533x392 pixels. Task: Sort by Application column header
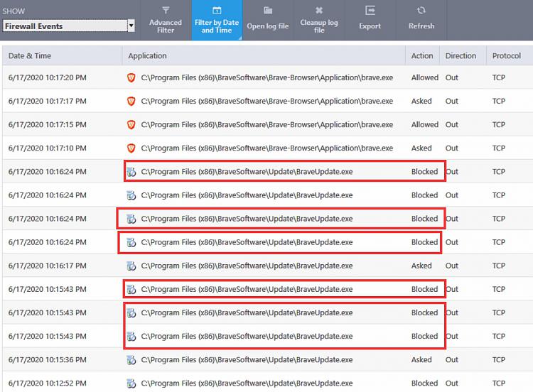click(x=264, y=55)
